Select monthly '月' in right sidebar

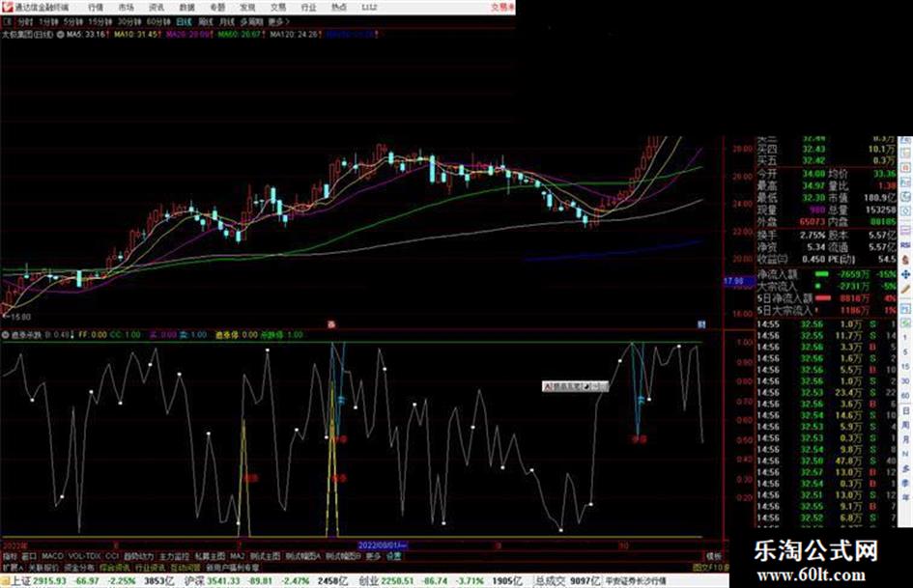pyautogui.click(x=905, y=439)
